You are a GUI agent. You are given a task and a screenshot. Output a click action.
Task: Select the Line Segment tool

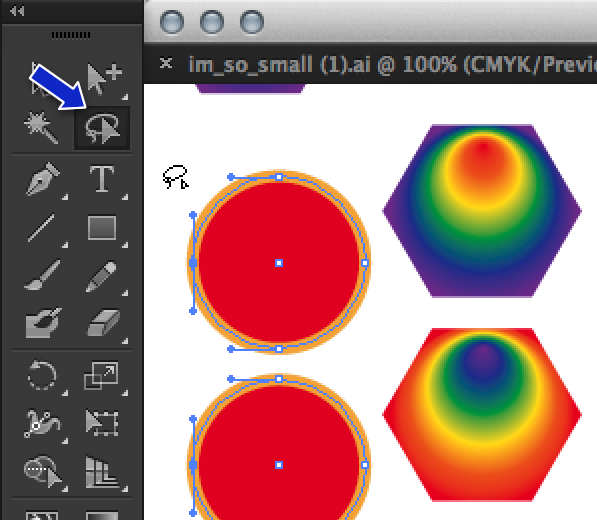tap(41, 228)
